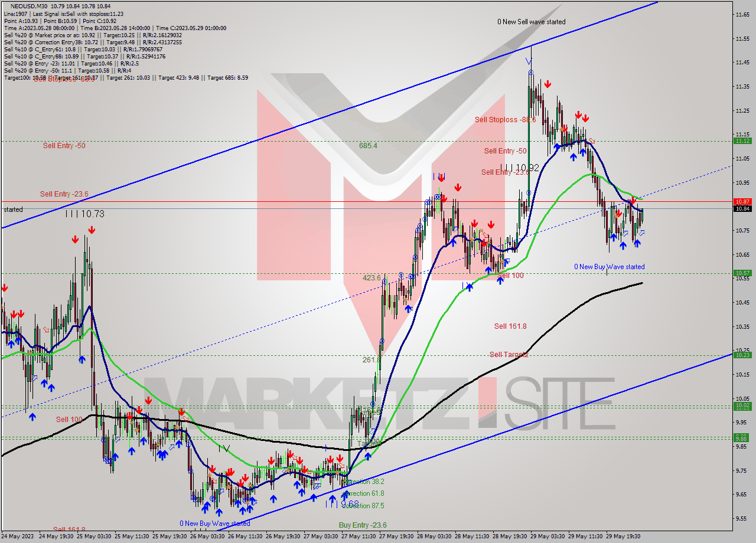Click the 11.05 price axis label
756x543 pixels.
[743, 158]
